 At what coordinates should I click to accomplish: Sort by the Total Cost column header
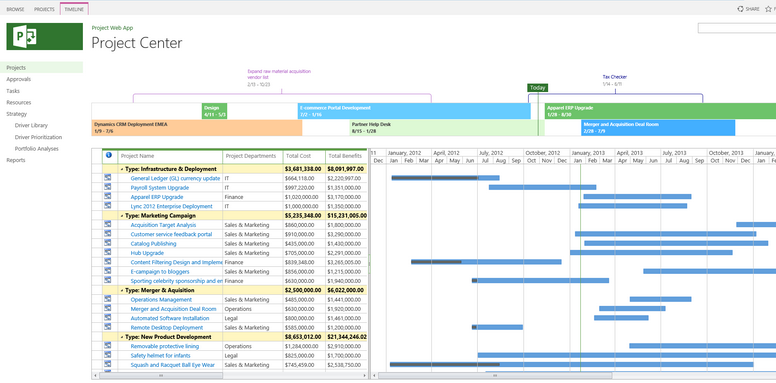[304, 156]
